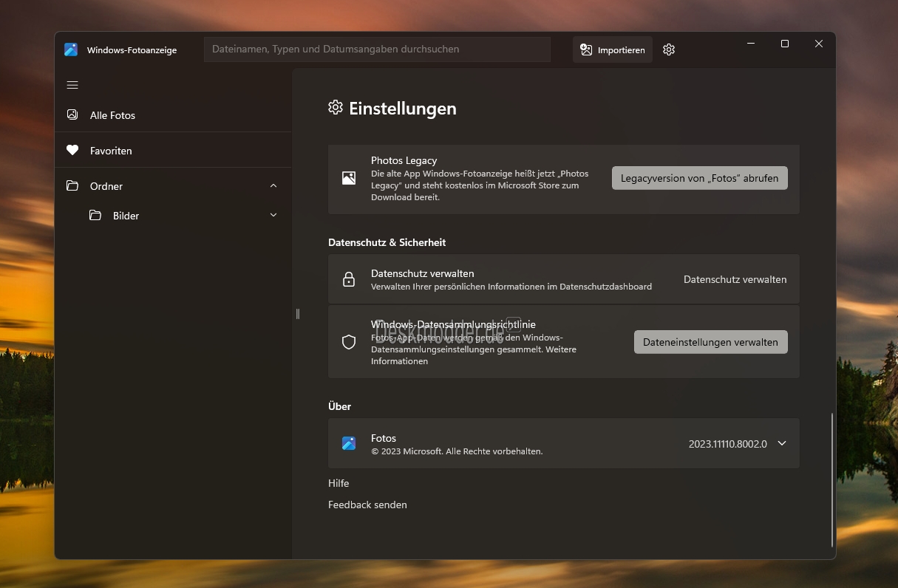Open the hamburger navigation menu
This screenshot has height=588, width=898.
[x=72, y=85]
